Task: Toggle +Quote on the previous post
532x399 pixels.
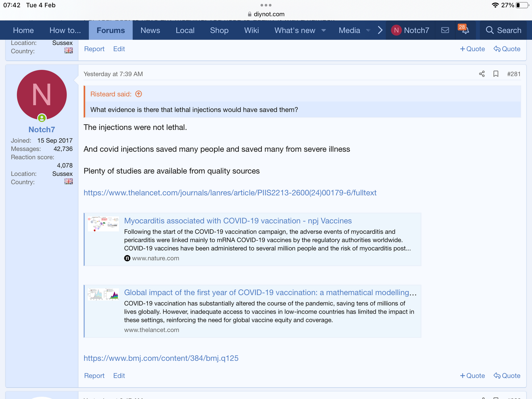Action: 472,49
